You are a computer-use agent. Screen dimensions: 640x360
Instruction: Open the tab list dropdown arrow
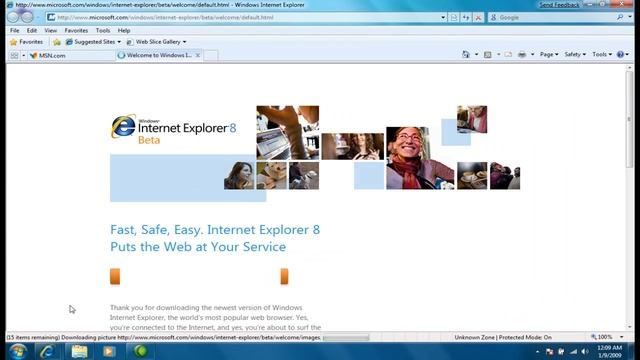coord(24,56)
